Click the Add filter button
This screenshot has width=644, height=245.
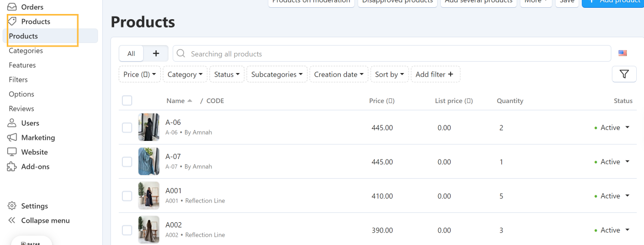435,74
